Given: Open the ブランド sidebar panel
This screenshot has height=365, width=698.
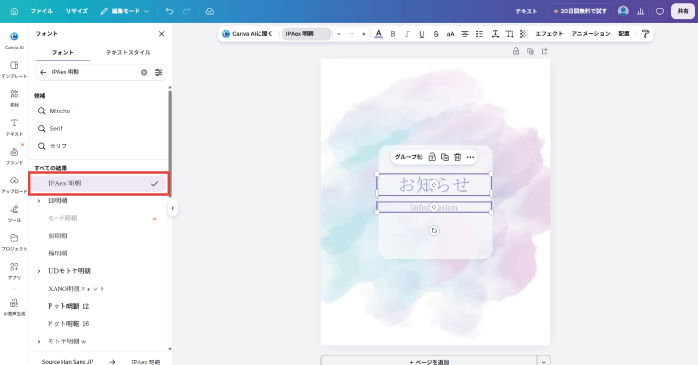Looking at the screenshot, I should pyautogui.click(x=14, y=156).
